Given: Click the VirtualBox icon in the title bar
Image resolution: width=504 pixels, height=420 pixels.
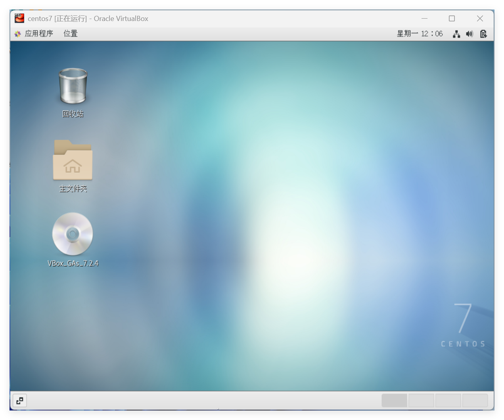Looking at the screenshot, I should pyautogui.click(x=19, y=18).
